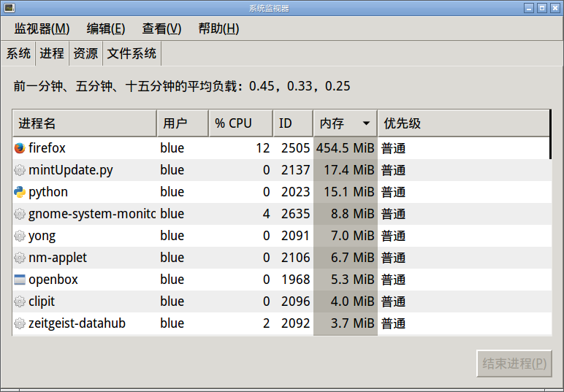Click the 结束进程(P) button
Viewport: 564px width, 392px height.
coord(514,364)
